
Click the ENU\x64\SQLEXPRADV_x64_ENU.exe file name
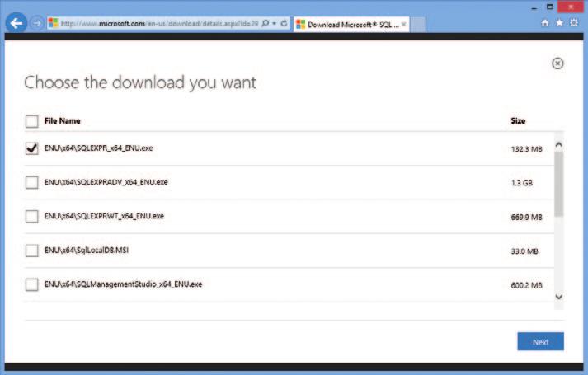[x=106, y=182]
